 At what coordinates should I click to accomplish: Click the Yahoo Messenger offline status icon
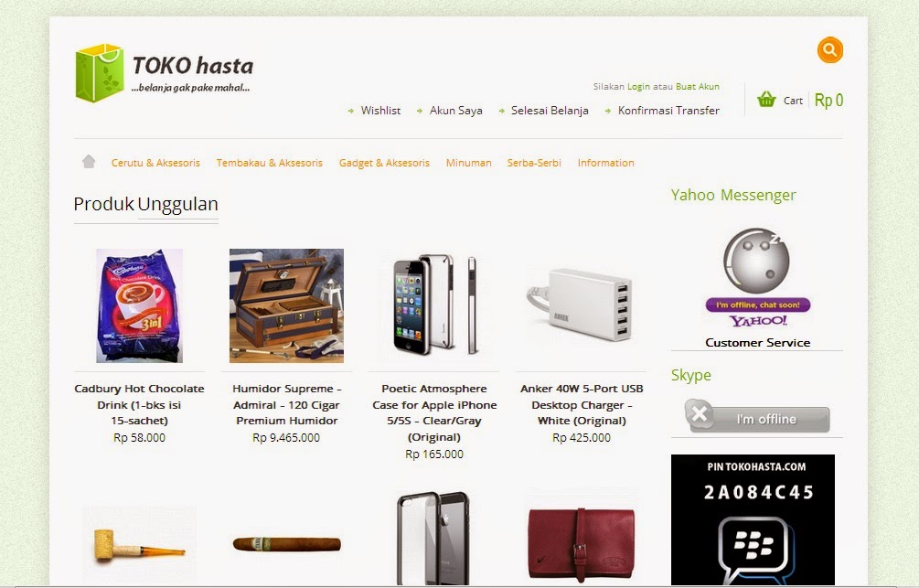pyautogui.click(x=757, y=277)
